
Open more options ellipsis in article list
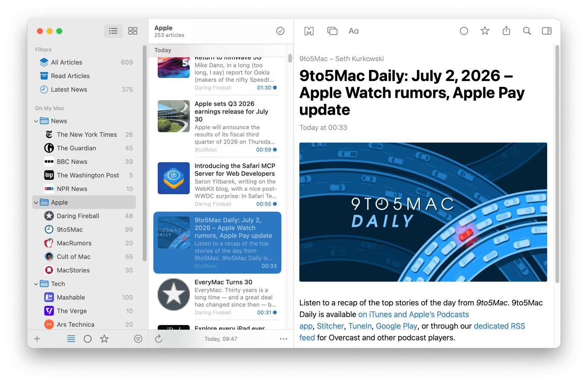[x=283, y=339]
